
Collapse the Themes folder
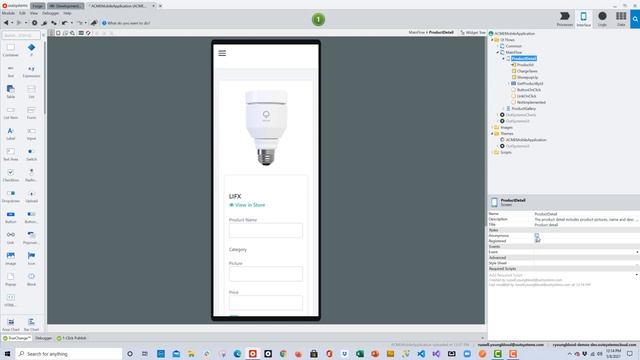[493, 133]
